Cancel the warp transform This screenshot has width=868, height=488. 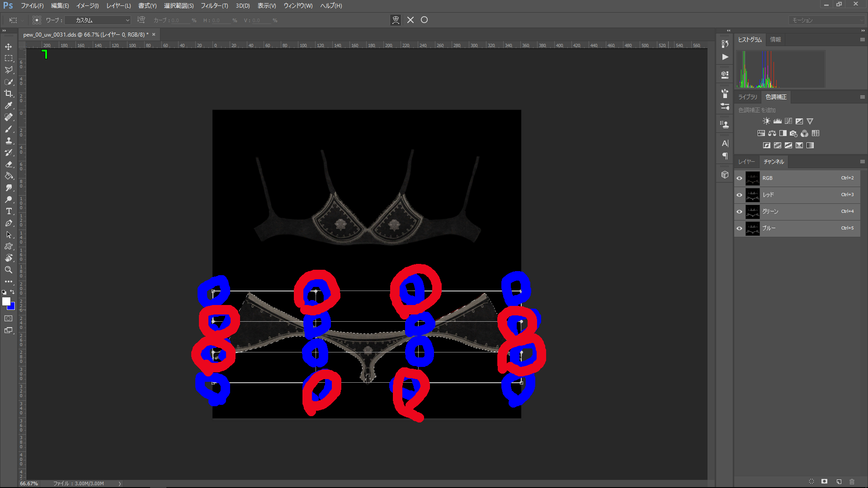pyautogui.click(x=410, y=20)
